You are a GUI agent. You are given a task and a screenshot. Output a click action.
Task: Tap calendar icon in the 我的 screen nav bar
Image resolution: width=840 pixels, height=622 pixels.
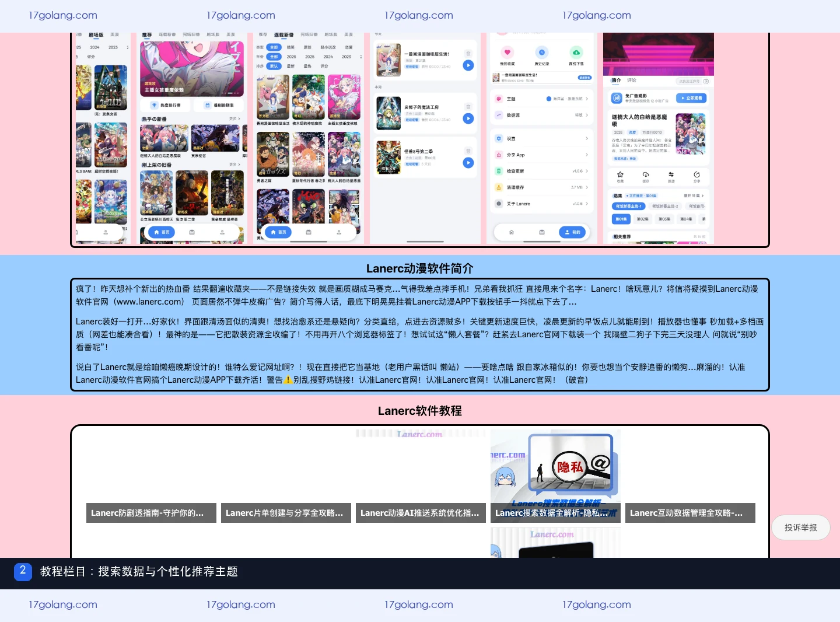click(x=542, y=232)
